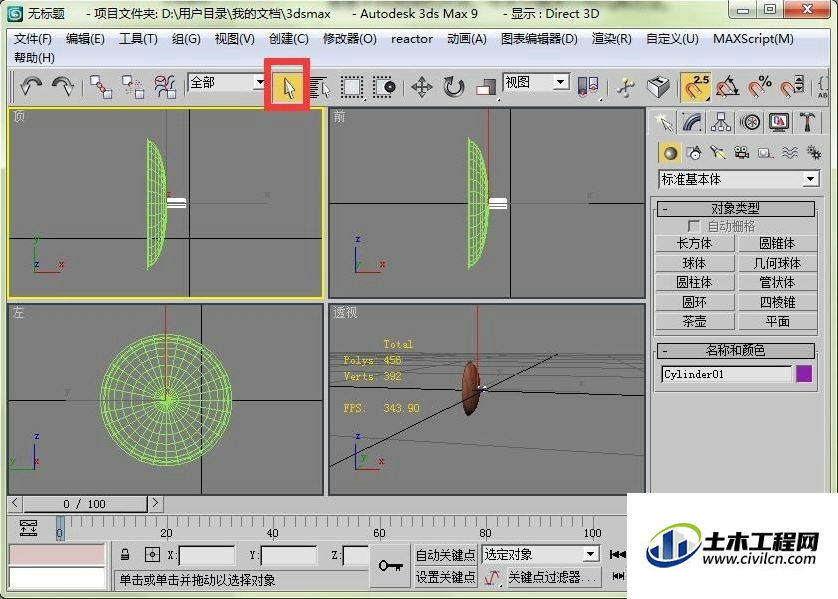Click the 长方体 box button
838x599 pixels.
694,244
